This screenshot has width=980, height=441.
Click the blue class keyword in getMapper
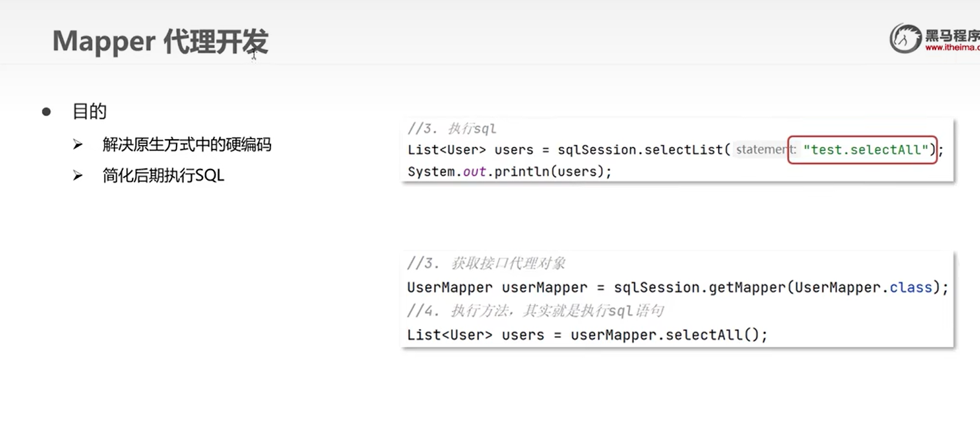point(911,287)
